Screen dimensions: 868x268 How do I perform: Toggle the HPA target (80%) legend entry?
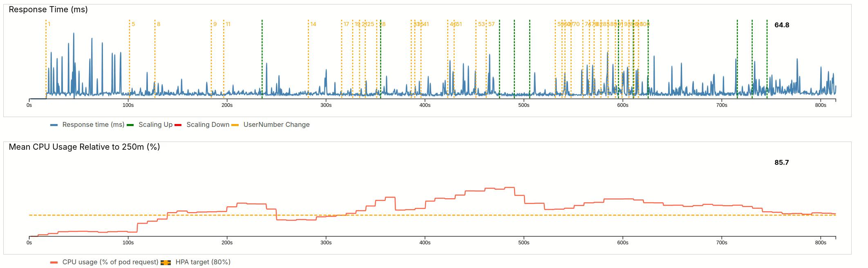pos(203,262)
